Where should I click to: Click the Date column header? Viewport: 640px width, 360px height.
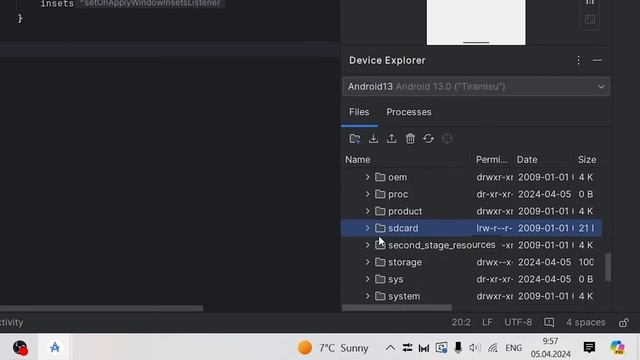pyautogui.click(x=527, y=160)
